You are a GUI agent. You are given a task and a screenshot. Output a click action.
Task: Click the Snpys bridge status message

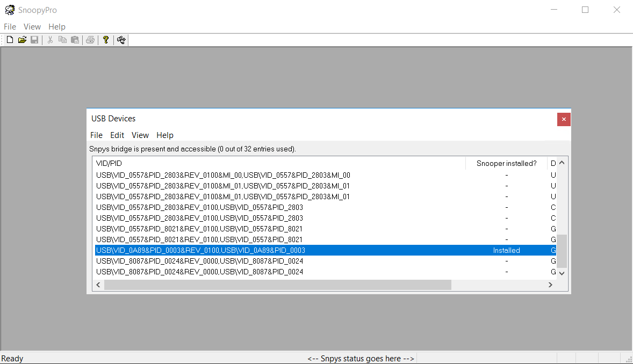192,149
